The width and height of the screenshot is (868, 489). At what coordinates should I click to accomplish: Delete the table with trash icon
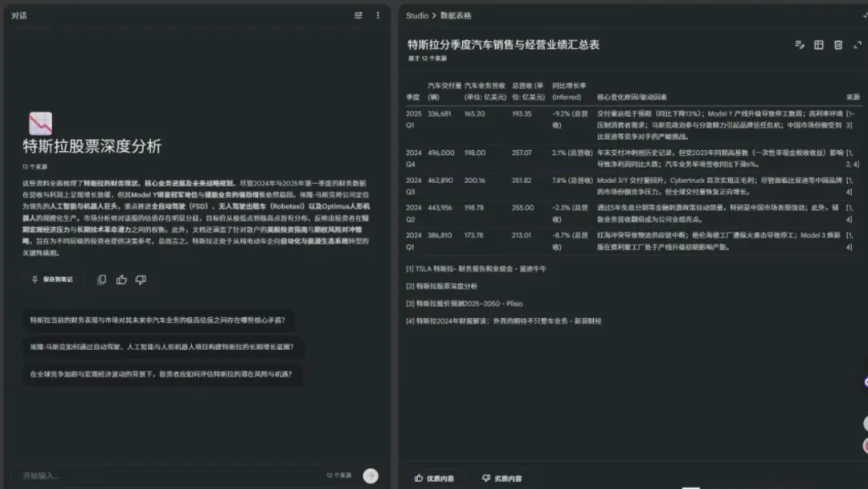click(x=838, y=45)
